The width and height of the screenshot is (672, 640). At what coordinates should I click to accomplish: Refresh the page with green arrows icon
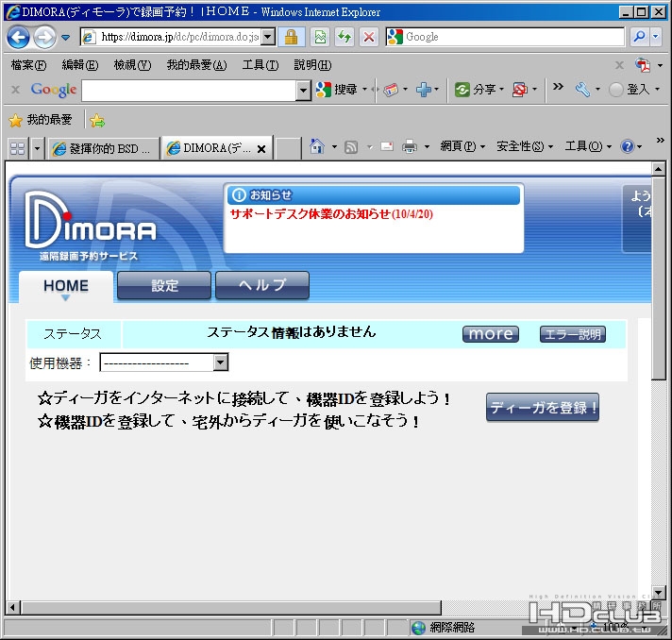click(x=344, y=37)
